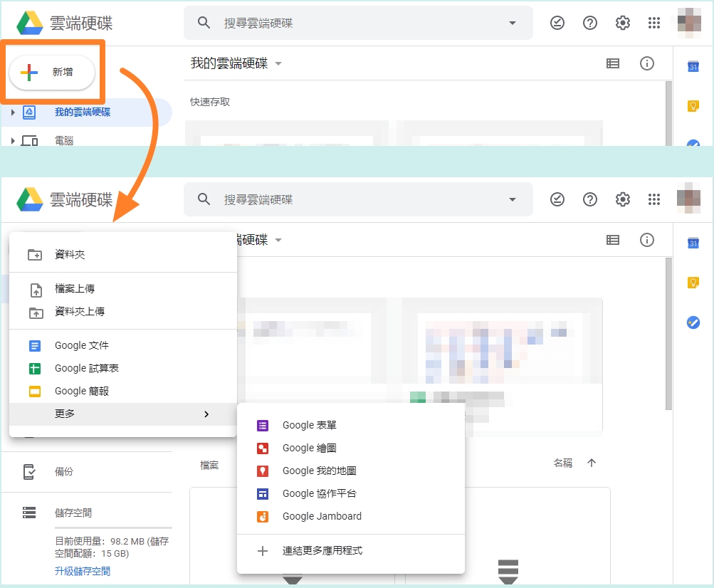This screenshot has height=588, width=714.
Task: Open the offline-ready checkmark icon in the upper screenshot
Action: tap(557, 23)
